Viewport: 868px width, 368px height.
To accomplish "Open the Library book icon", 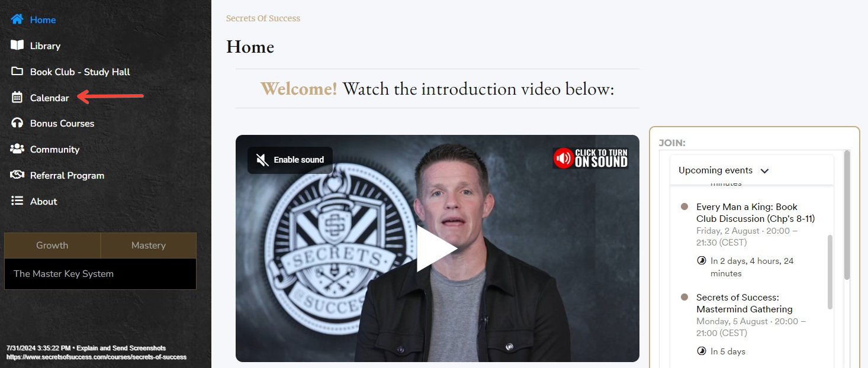I will coord(17,46).
